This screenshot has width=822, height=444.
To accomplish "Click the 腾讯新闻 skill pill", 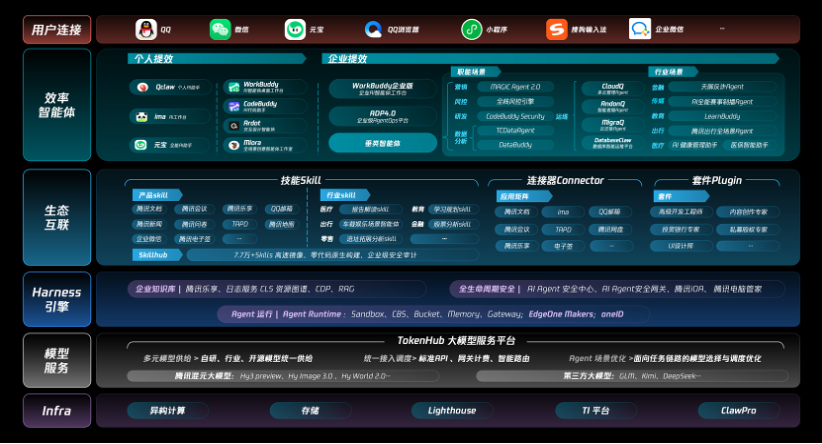I will click(149, 224).
